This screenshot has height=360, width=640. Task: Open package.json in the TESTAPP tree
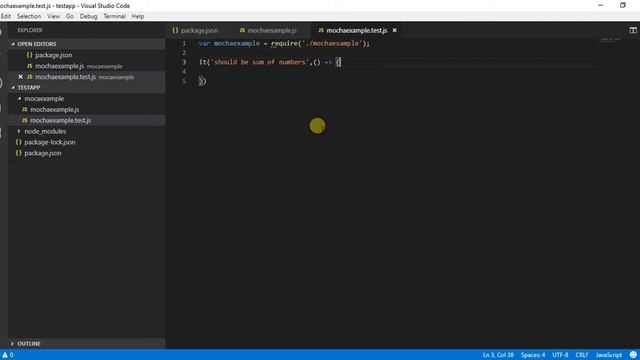[42, 153]
